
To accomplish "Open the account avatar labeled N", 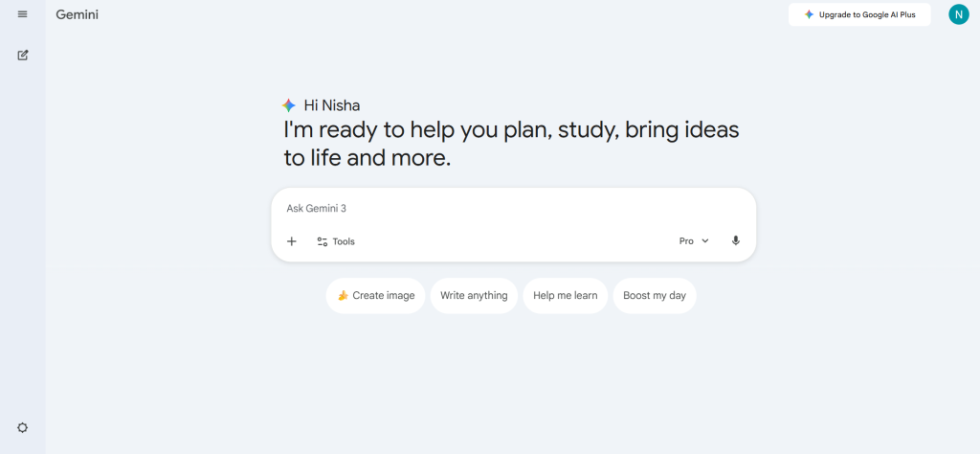I will click(959, 14).
